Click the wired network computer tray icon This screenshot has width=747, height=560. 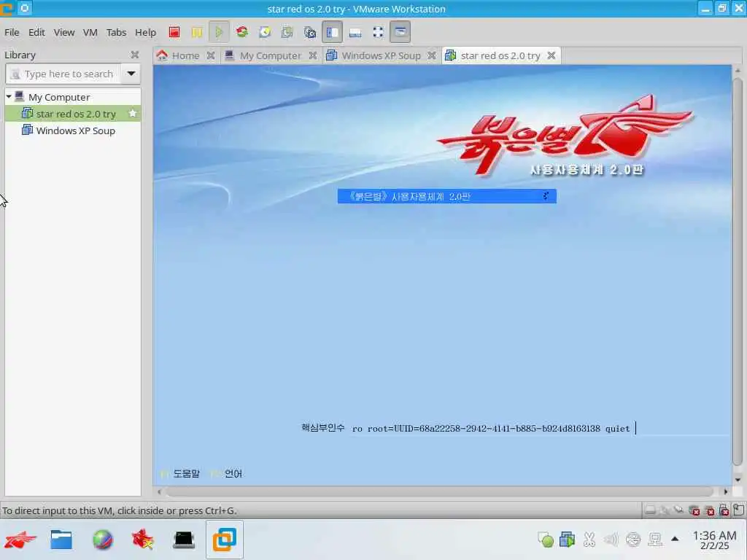click(656, 540)
